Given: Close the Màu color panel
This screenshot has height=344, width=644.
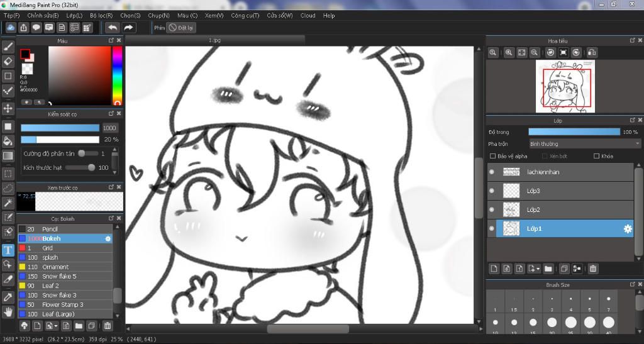Looking at the screenshot, I should (119, 40).
